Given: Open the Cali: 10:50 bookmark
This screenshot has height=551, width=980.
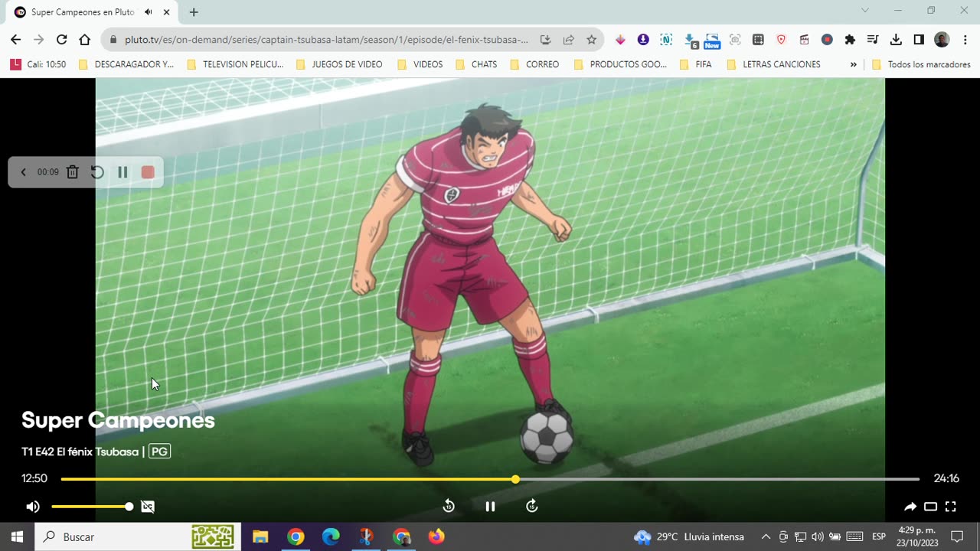Looking at the screenshot, I should [x=38, y=64].
